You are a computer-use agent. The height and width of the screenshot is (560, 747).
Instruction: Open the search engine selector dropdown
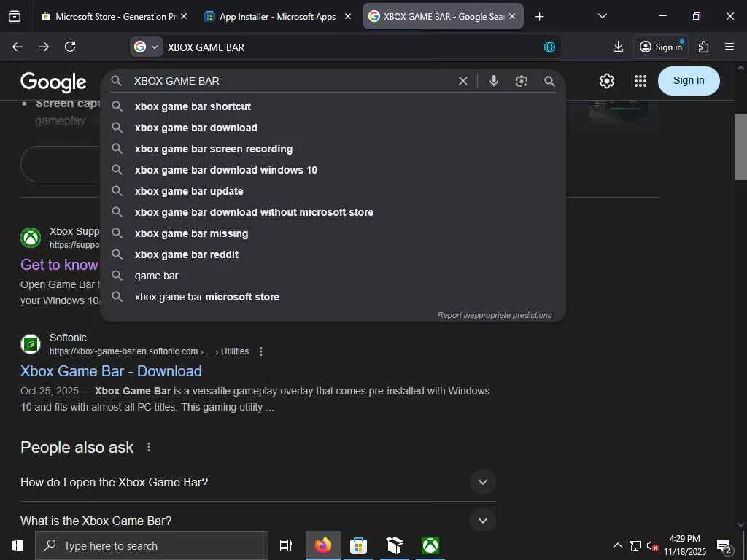click(147, 47)
